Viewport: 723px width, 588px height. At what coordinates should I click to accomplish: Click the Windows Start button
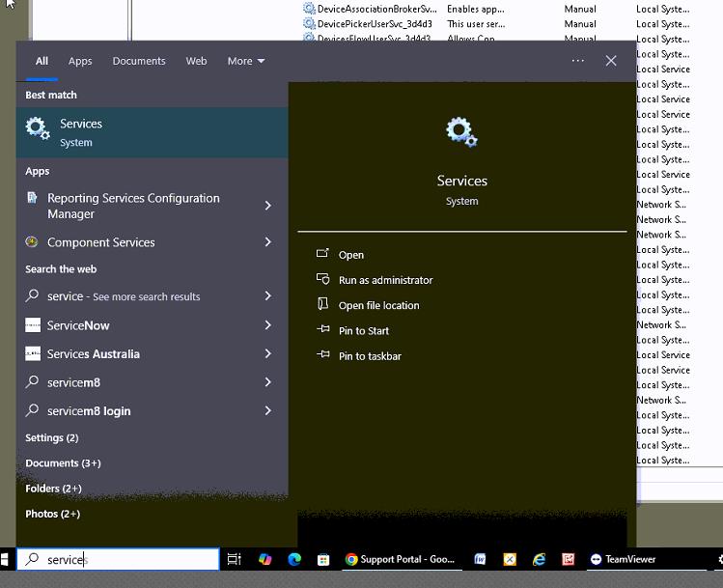pyautogui.click(x=5, y=559)
